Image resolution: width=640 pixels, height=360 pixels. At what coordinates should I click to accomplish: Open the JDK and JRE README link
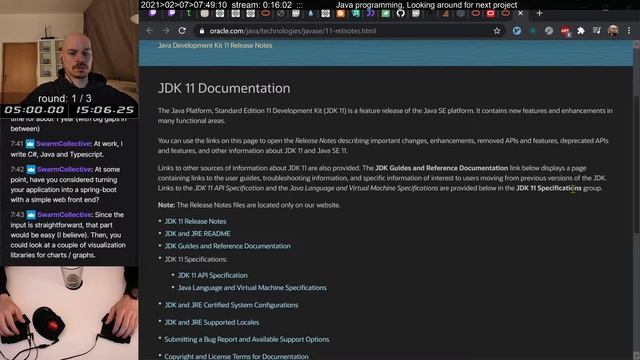pyautogui.click(x=197, y=233)
